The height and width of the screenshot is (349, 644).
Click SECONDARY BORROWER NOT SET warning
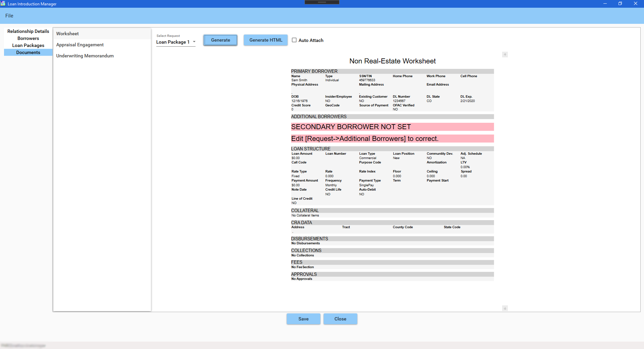[x=392, y=127]
